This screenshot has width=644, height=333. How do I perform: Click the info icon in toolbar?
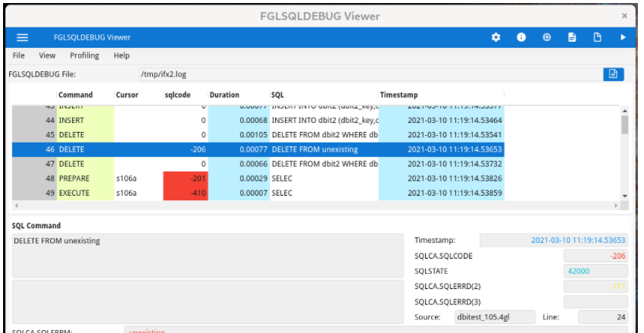(x=521, y=37)
